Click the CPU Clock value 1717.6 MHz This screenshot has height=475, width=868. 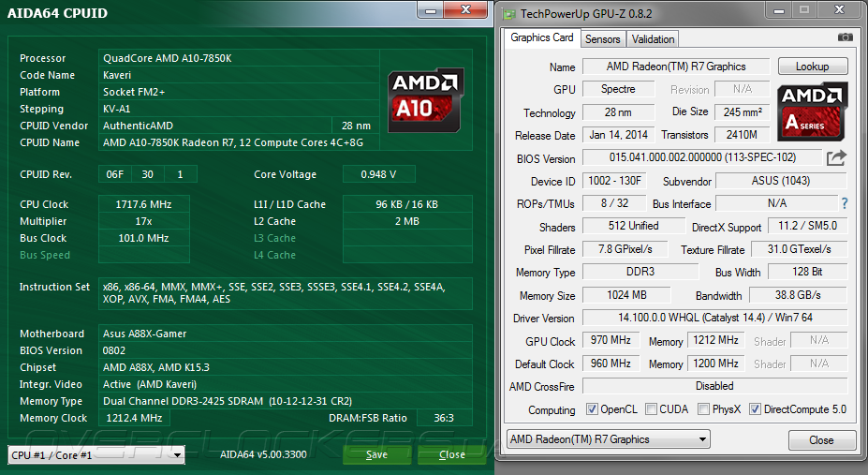click(x=144, y=204)
